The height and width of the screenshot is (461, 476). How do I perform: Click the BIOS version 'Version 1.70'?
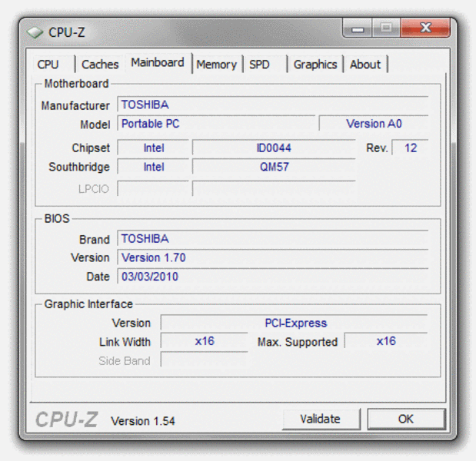[273, 257]
